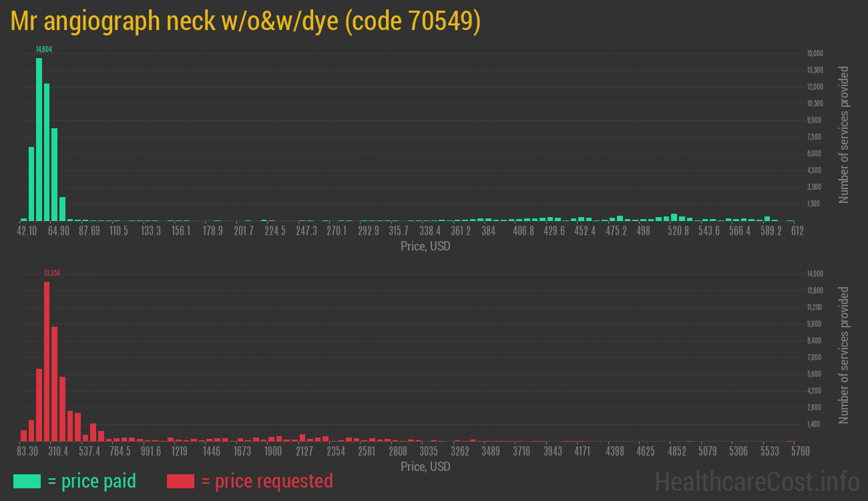Click the 42.10 tick on the top x-axis

click(x=27, y=231)
